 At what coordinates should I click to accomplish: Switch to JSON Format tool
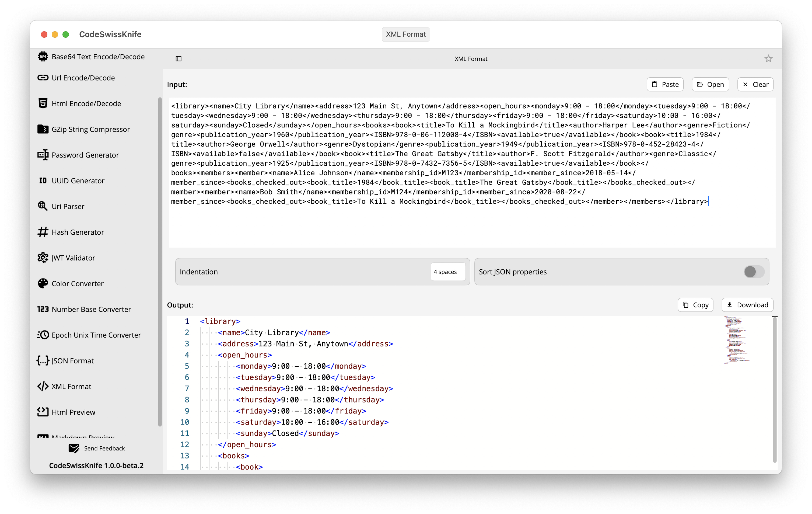[x=72, y=361]
